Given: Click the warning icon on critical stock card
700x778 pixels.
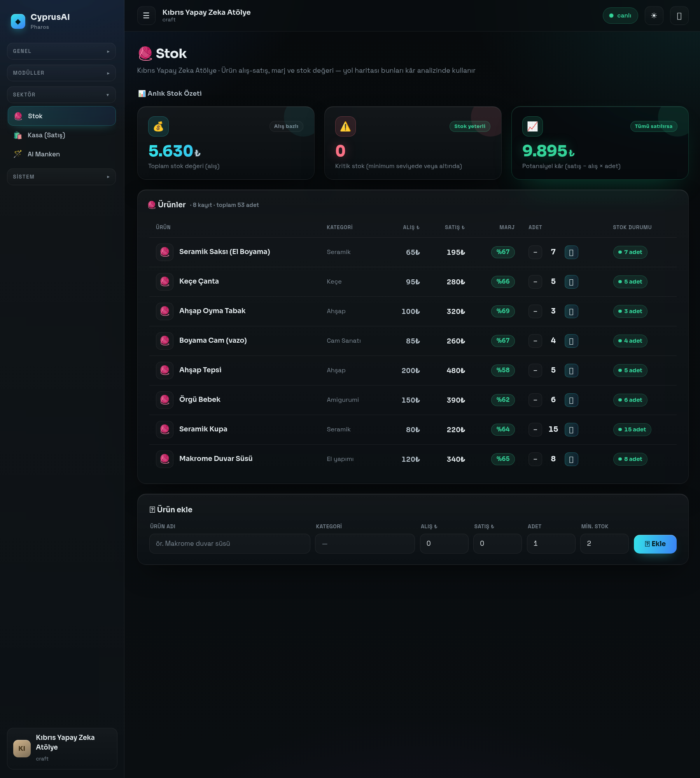Looking at the screenshot, I should 345,126.
